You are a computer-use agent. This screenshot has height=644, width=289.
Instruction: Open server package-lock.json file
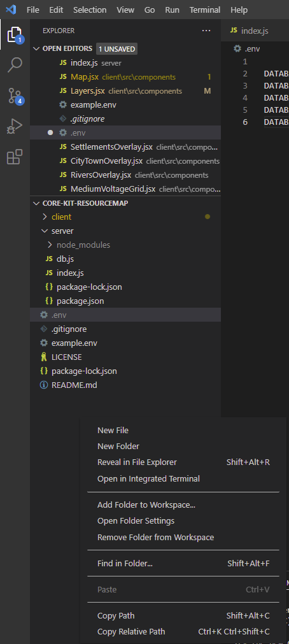(125, 287)
